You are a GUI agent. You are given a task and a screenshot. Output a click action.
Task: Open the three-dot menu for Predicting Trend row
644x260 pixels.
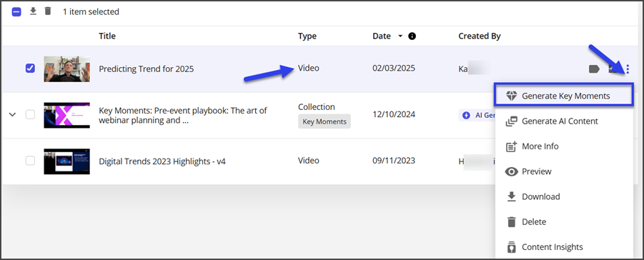pyautogui.click(x=628, y=69)
